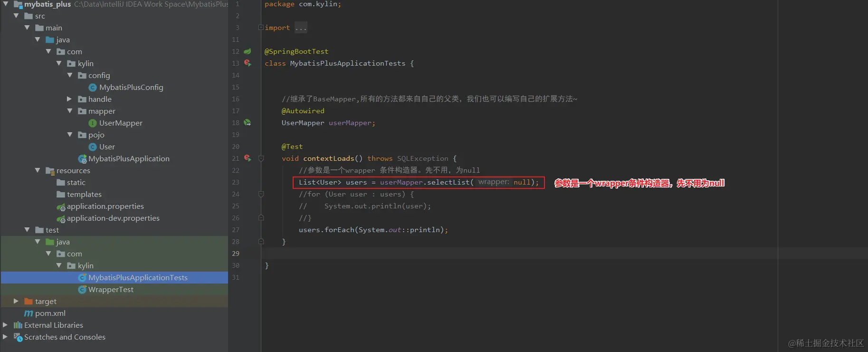The height and width of the screenshot is (352, 868).
Task: Click @SpringBootTest annotation in editor
Action: point(296,51)
